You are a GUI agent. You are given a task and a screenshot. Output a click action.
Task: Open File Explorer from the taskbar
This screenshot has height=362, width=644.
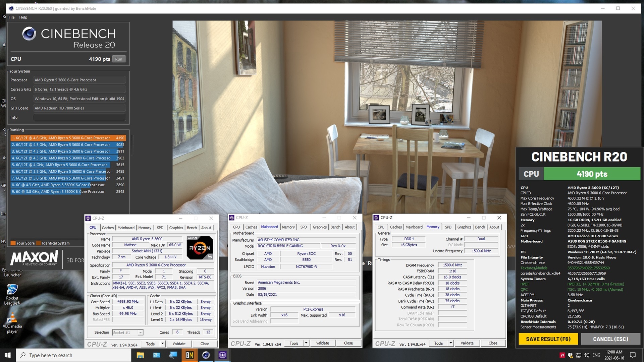click(140, 355)
